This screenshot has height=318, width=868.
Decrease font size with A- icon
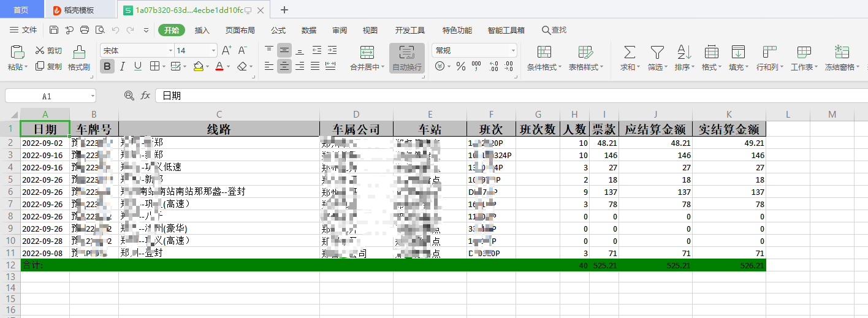243,50
